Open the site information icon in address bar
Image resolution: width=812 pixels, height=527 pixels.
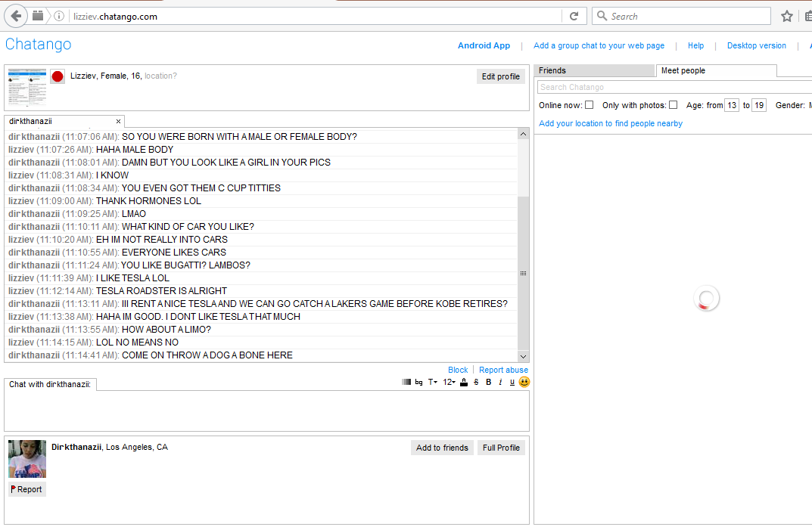coord(59,16)
